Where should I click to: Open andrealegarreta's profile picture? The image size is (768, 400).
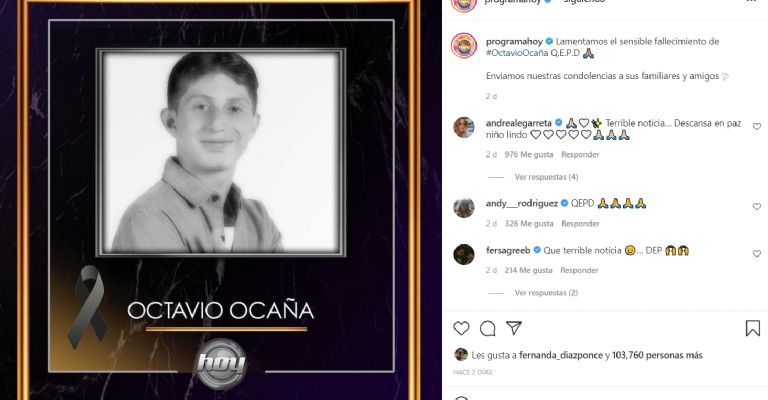click(463, 127)
